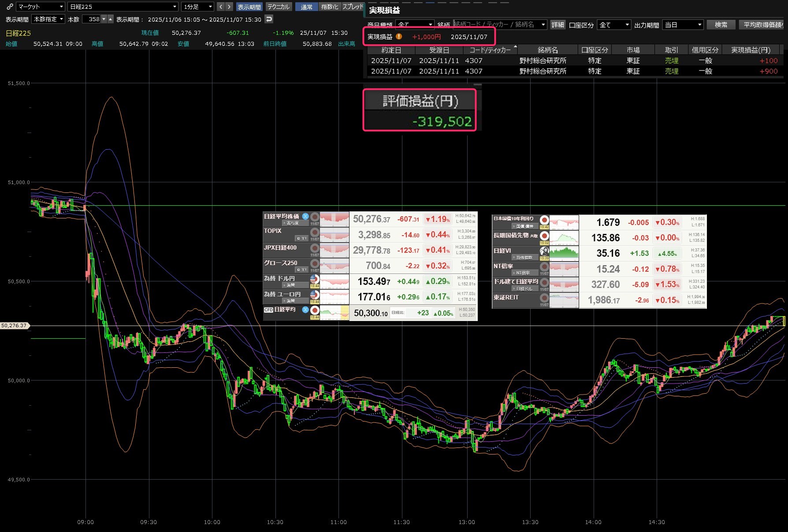
Task: Toggle the 表示期間 blue button
Action: click(x=249, y=7)
